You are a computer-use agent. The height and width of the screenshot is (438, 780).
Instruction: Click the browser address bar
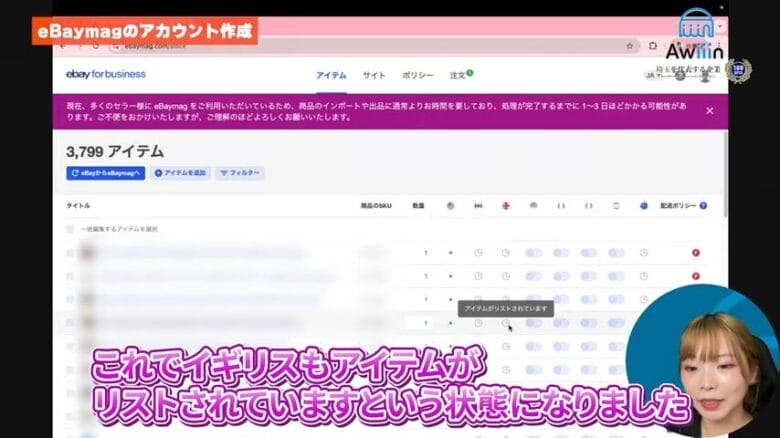[350, 46]
